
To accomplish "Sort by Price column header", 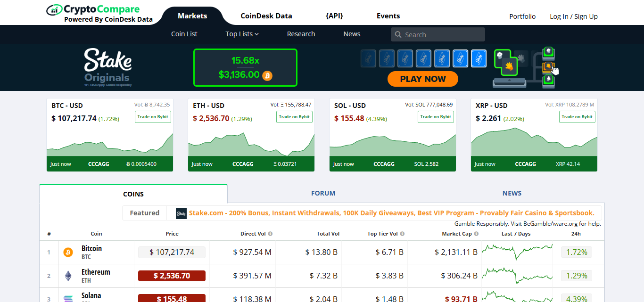I will (172, 234).
